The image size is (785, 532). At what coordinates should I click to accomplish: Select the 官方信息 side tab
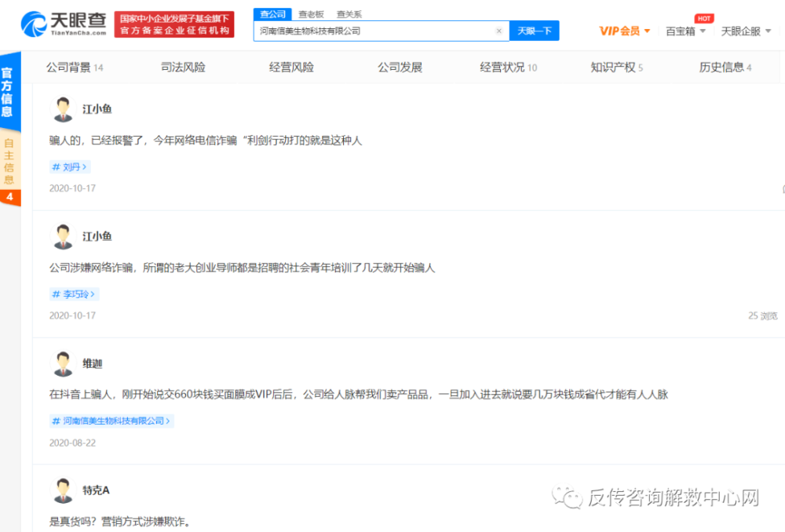(9, 92)
